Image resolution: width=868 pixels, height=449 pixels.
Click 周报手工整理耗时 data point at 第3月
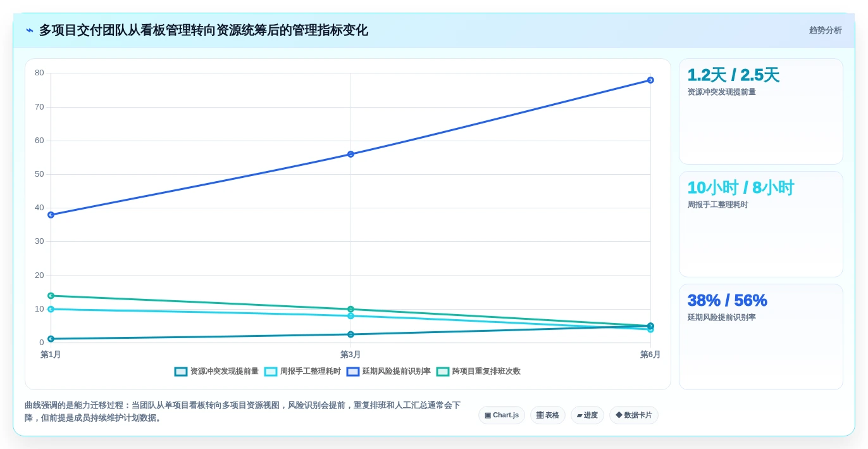[350, 316]
